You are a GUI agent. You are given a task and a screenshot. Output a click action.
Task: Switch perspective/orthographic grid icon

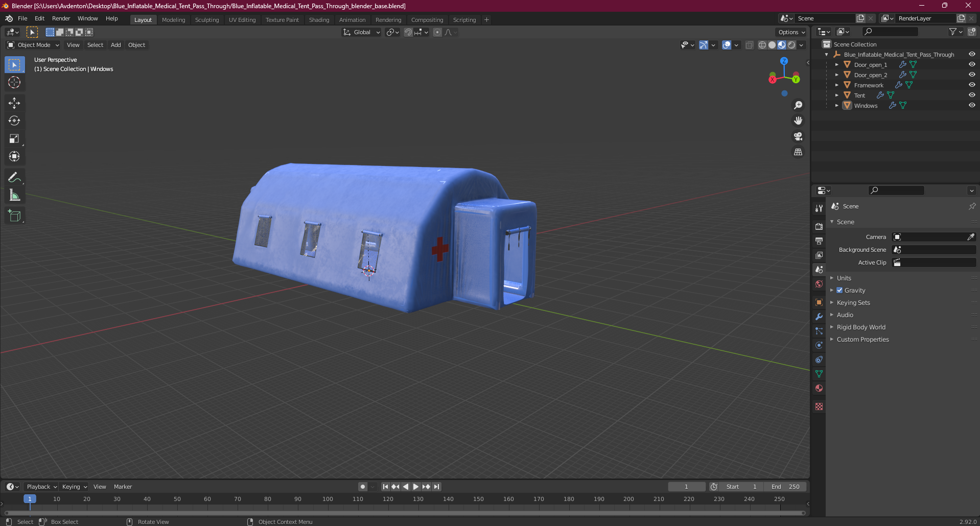pos(798,152)
